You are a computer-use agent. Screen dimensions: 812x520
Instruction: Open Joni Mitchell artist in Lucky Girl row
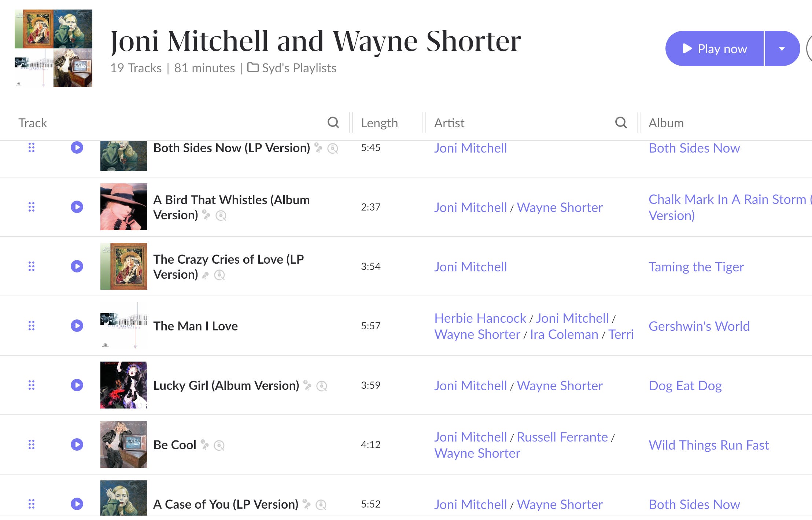point(470,385)
